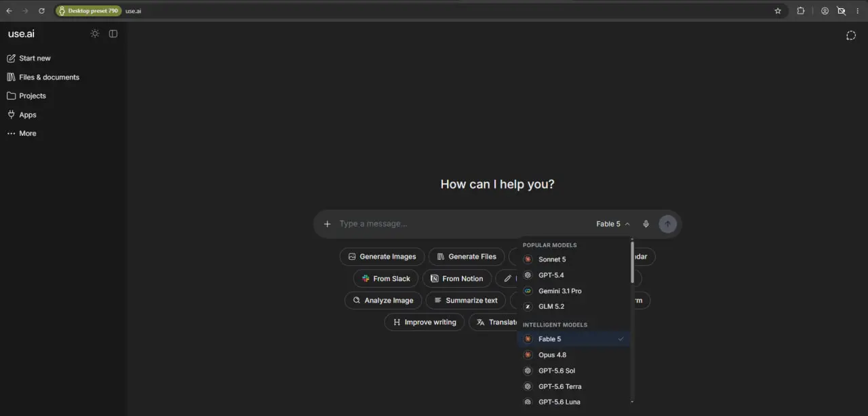Click the From Slack suggestion chip
Screen dimensions: 868x416
point(386,278)
